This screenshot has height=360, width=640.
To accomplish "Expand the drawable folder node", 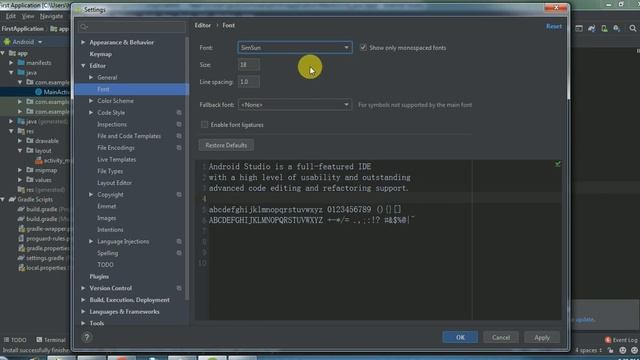I will point(20,141).
